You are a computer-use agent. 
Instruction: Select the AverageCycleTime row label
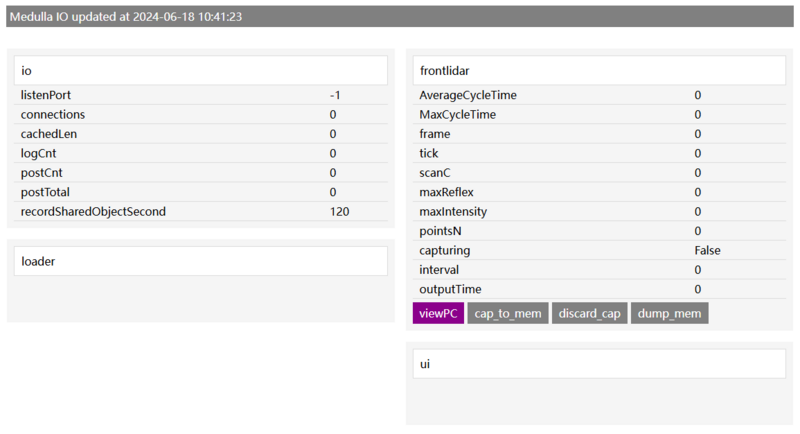(x=468, y=95)
